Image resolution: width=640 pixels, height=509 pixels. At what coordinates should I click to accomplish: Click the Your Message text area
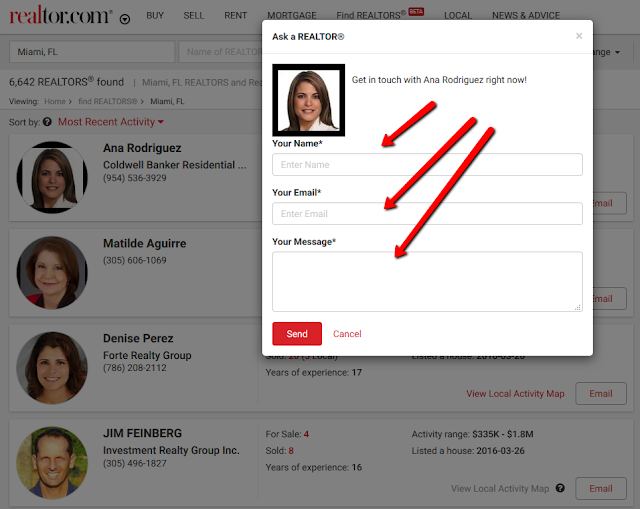[427, 282]
